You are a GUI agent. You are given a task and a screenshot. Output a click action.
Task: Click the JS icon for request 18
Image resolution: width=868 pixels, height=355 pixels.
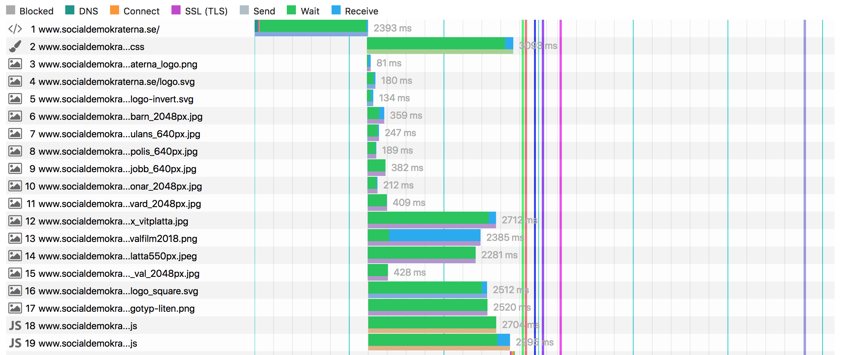point(15,326)
